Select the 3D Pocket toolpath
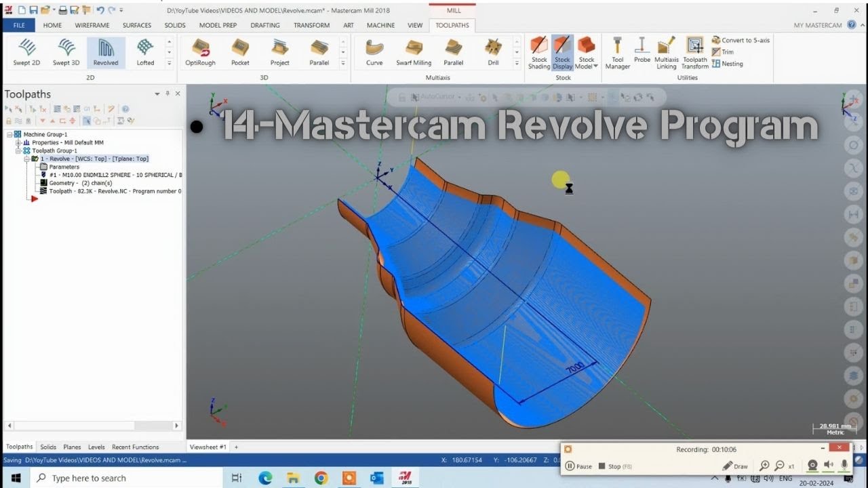This screenshot has width=868, height=488. click(240, 52)
